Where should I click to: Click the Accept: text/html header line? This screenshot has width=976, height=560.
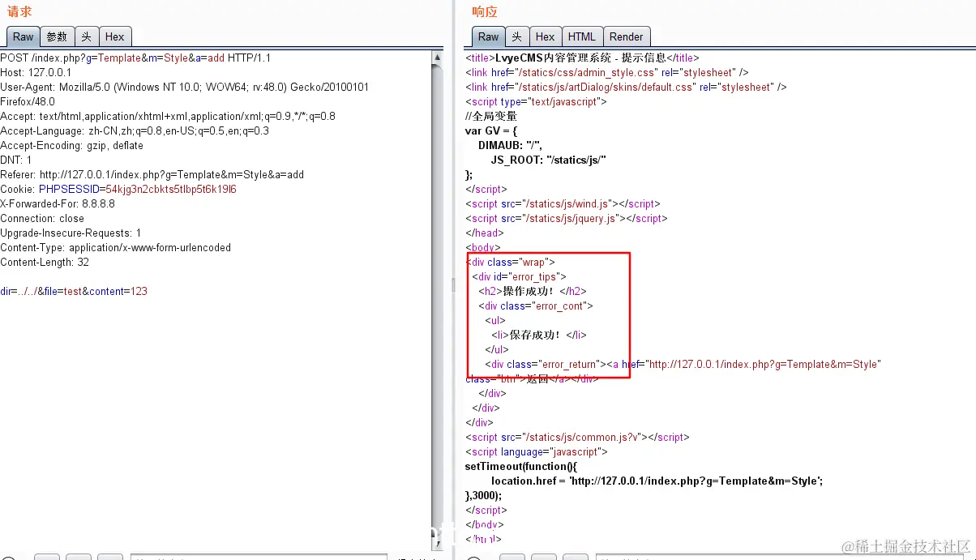click(168, 117)
